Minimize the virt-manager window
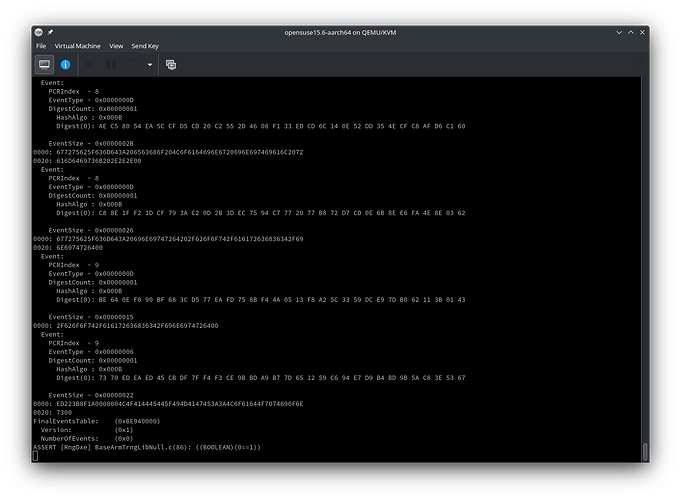 619,33
